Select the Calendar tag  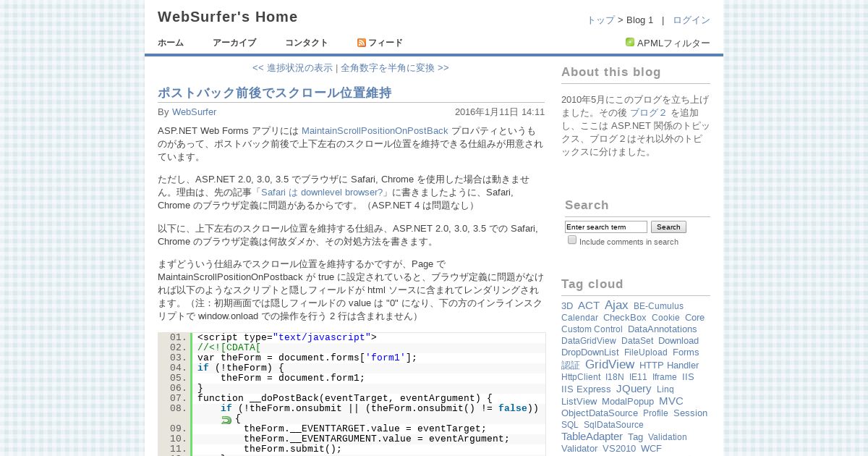point(579,318)
